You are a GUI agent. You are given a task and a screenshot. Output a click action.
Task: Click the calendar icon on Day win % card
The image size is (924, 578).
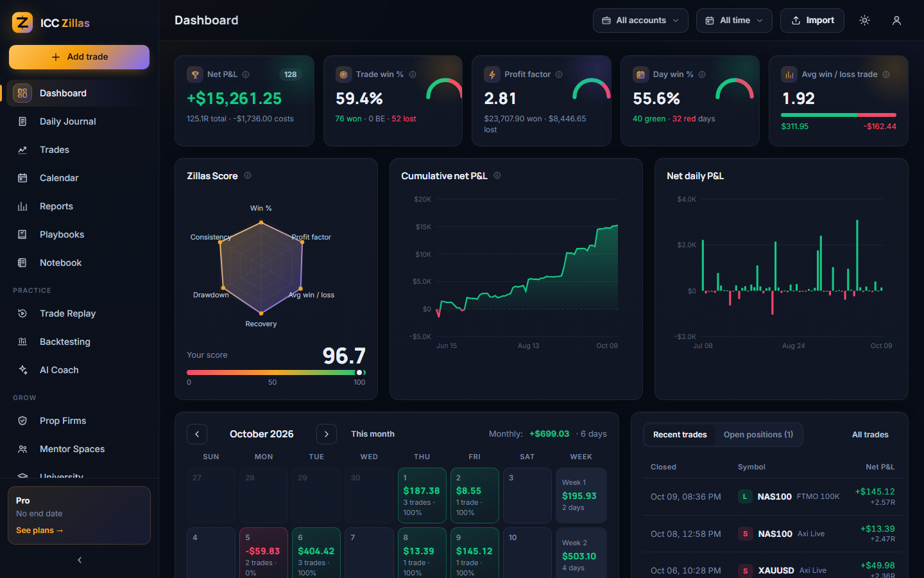(x=641, y=74)
